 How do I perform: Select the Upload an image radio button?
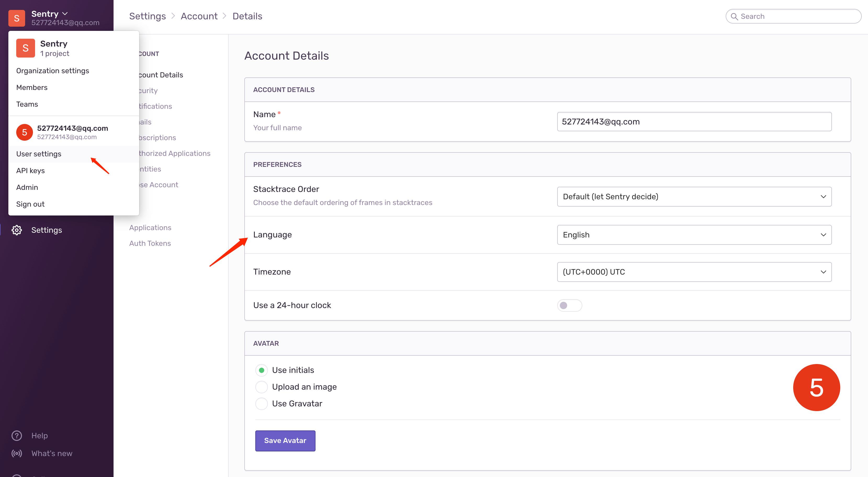click(262, 387)
